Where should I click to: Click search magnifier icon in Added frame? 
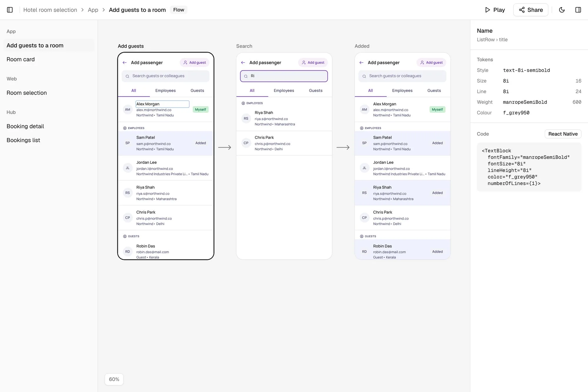[364, 76]
